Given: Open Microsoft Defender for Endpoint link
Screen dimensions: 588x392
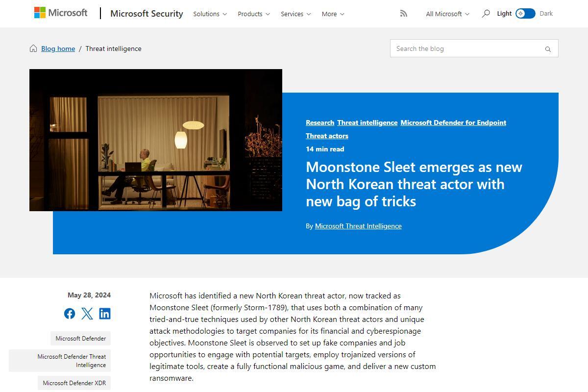Looking at the screenshot, I should pyautogui.click(x=453, y=122).
